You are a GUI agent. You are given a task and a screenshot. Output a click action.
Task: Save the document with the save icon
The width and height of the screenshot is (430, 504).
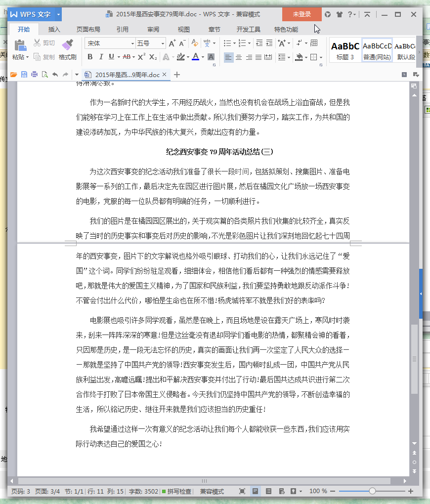click(24, 75)
